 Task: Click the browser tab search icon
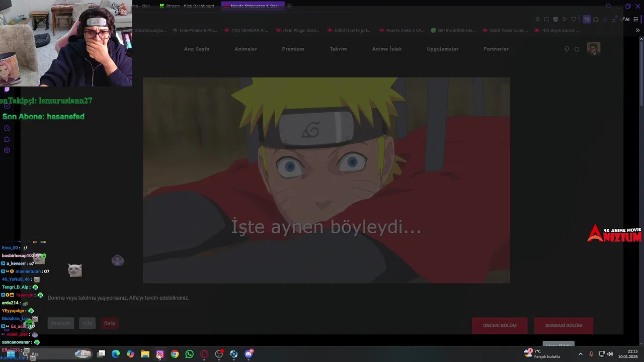coord(608,6)
